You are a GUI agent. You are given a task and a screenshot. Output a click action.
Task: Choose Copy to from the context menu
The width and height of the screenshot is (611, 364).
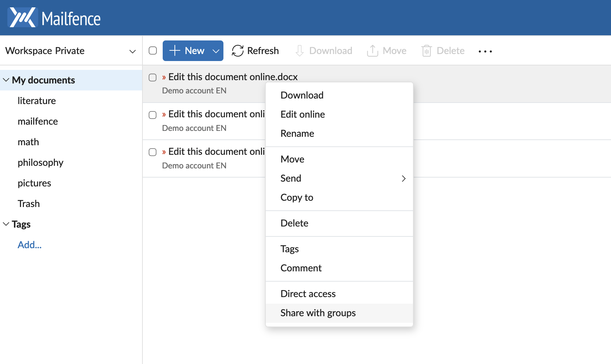pyautogui.click(x=339, y=197)
